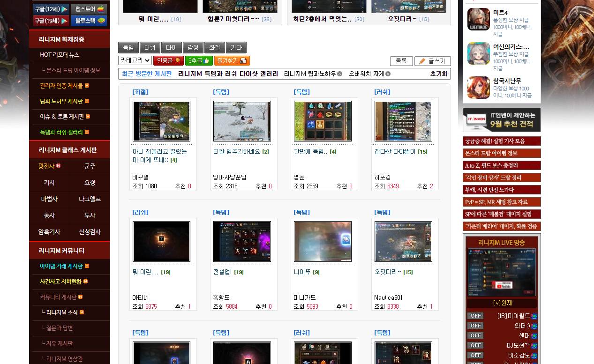
Task: Switch to the 러쉬 tab
Action: (x=150, y=47)
